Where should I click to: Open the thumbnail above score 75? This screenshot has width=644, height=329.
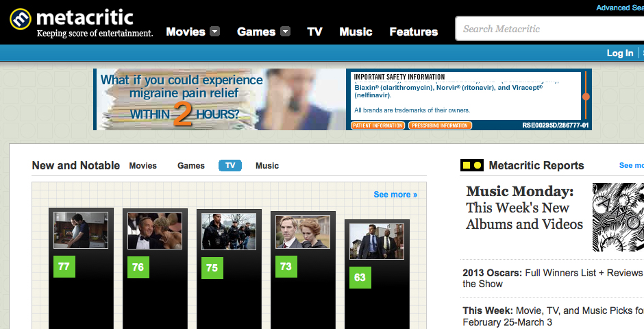click(229, 232)
